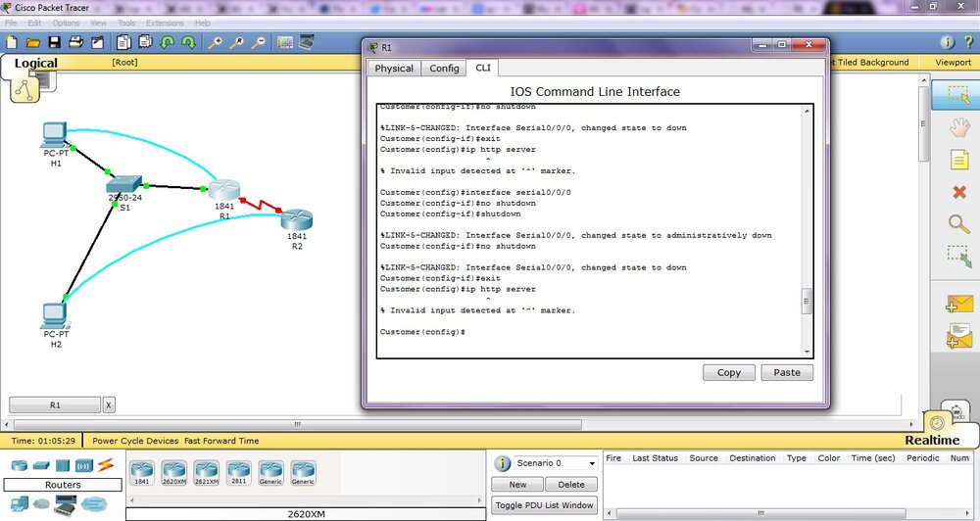Screen dimensions: 980x521
Task: Redo the action with the green arrow
Action: pos(188,42)
